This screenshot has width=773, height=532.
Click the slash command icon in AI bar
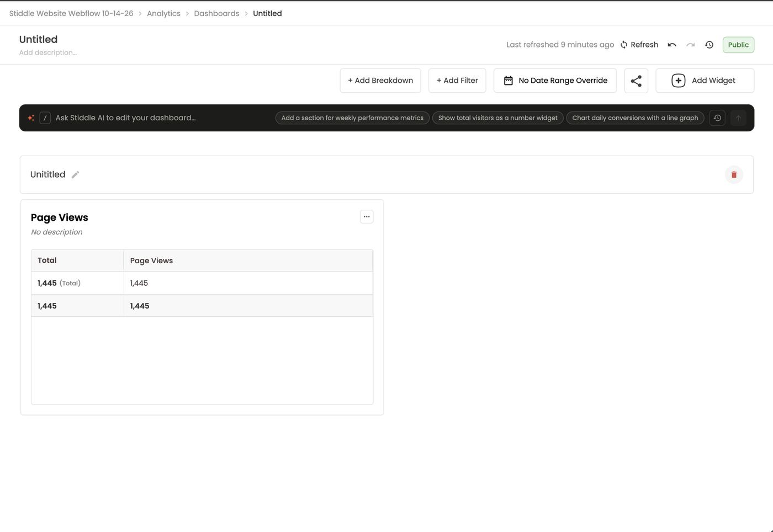(45, 118)
